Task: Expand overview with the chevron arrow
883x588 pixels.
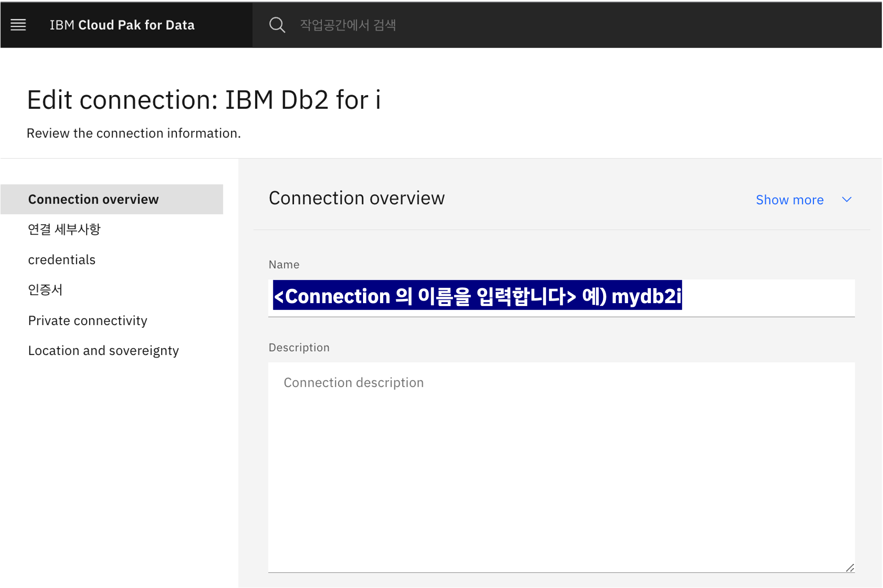Action: click(x=847, y=200)
